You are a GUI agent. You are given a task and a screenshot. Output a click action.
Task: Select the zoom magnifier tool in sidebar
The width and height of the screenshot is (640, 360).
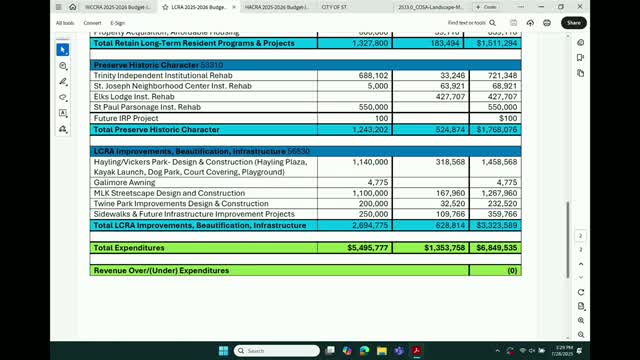pos(63,66)
